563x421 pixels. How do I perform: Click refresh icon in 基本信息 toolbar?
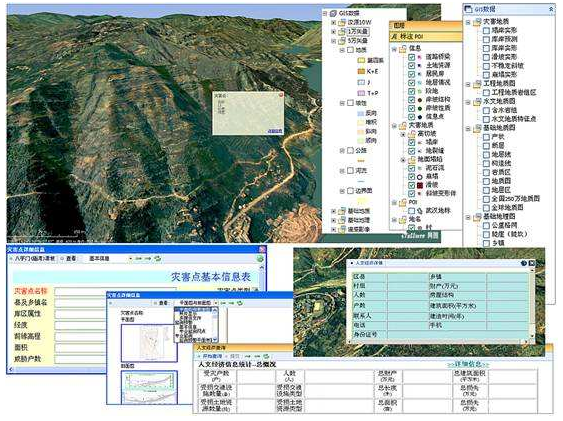pyautogui.click(x=157, y=258)
